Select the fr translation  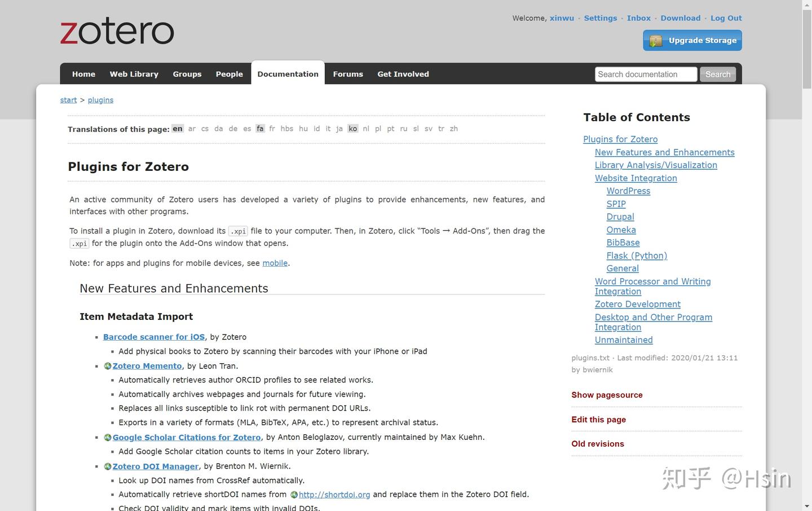[x=272, y=129]
